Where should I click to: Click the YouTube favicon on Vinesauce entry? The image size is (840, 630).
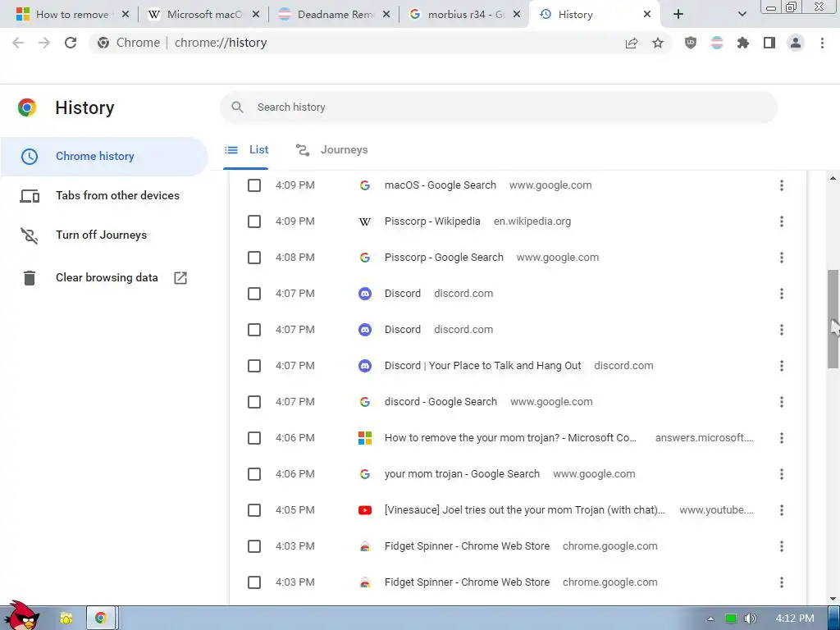[365, 510]
